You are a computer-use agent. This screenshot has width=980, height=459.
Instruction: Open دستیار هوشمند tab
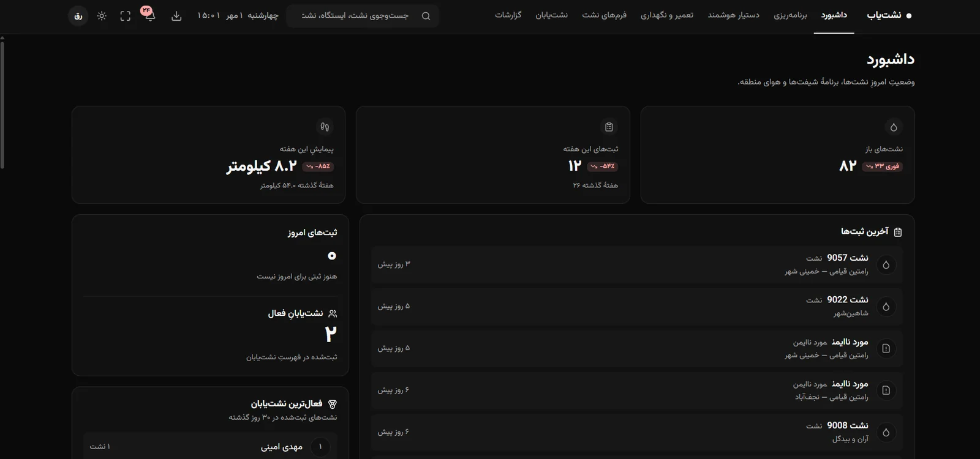coord(734,15)
